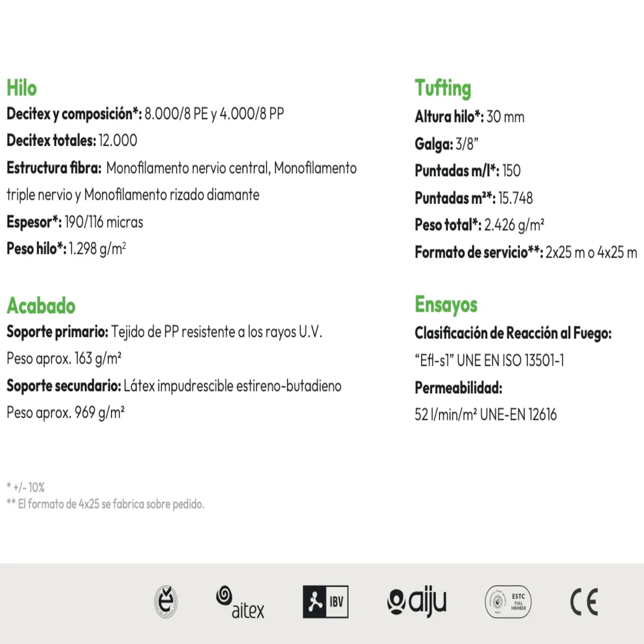Click the Soporte primario label
This screenshot has height=644, width=644.
click(58, 332)
